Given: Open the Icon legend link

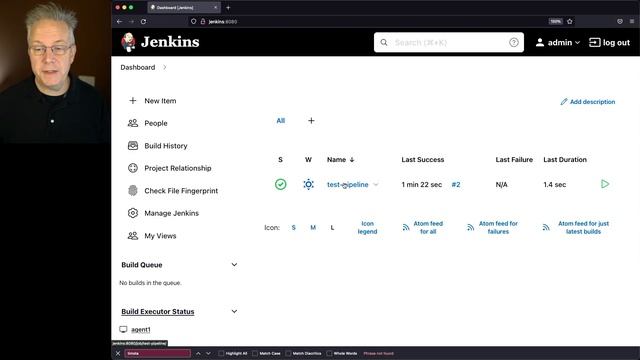Looking at the screenshot, I should pyautogui.click(x=367, y=227).
